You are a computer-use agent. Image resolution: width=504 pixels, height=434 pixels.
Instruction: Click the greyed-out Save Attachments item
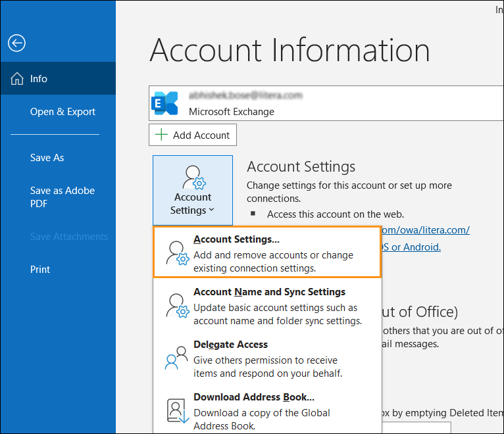[69, 237]
